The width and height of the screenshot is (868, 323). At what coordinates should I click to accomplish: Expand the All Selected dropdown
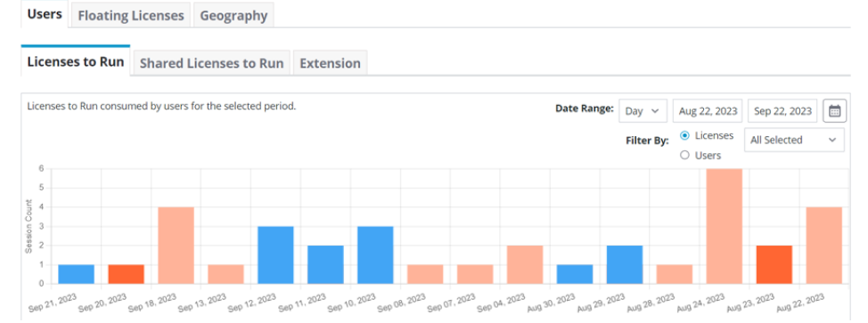click(794, 140)
